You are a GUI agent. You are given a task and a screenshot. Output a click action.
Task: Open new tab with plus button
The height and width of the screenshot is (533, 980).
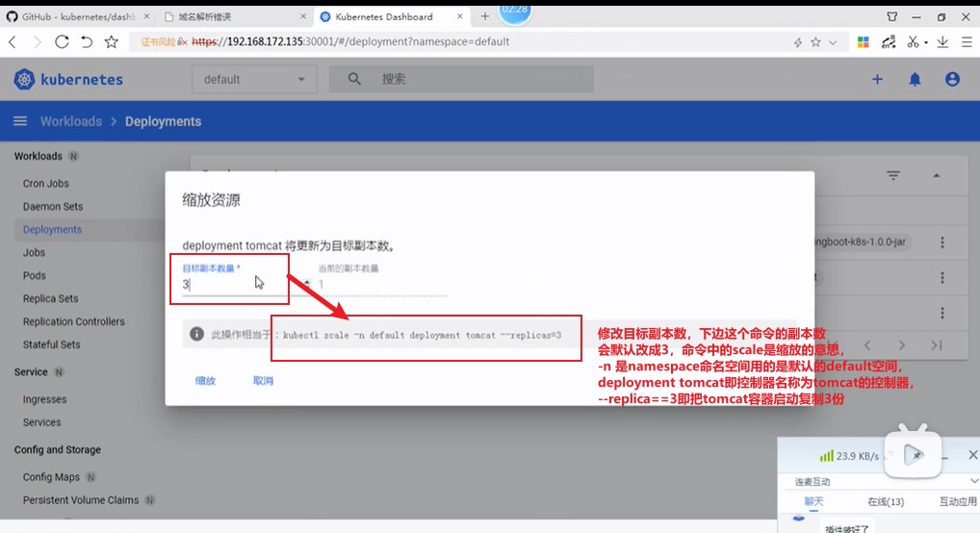[x=485, y=17]
